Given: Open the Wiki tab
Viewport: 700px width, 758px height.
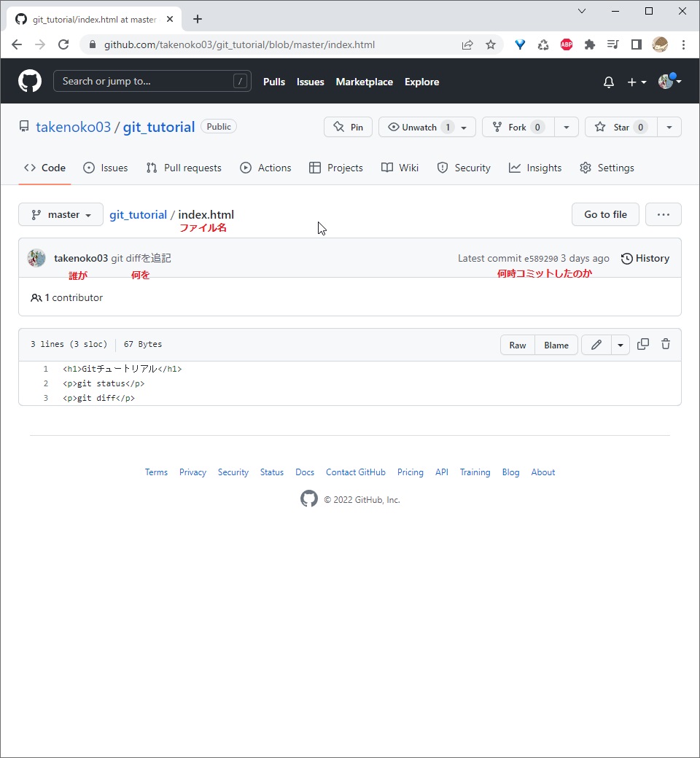Looking at the screenshot, I should pyautogui.click(x=400, y=168).
